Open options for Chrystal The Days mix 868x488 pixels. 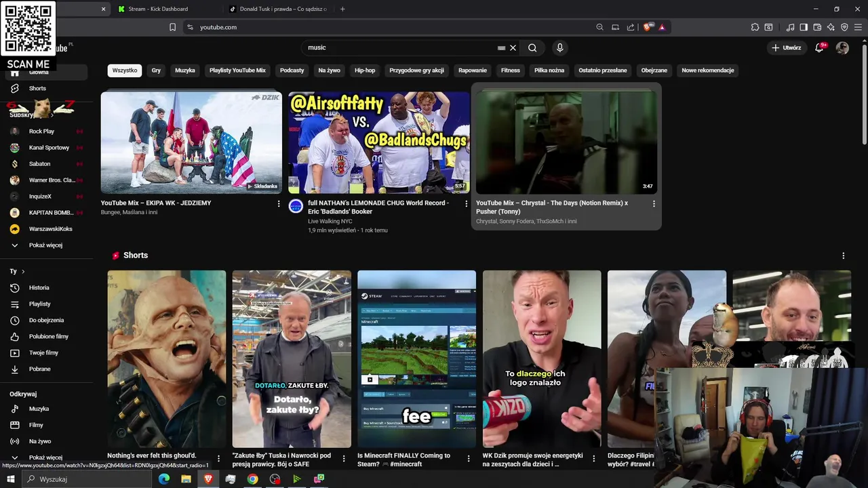point(654,203)
